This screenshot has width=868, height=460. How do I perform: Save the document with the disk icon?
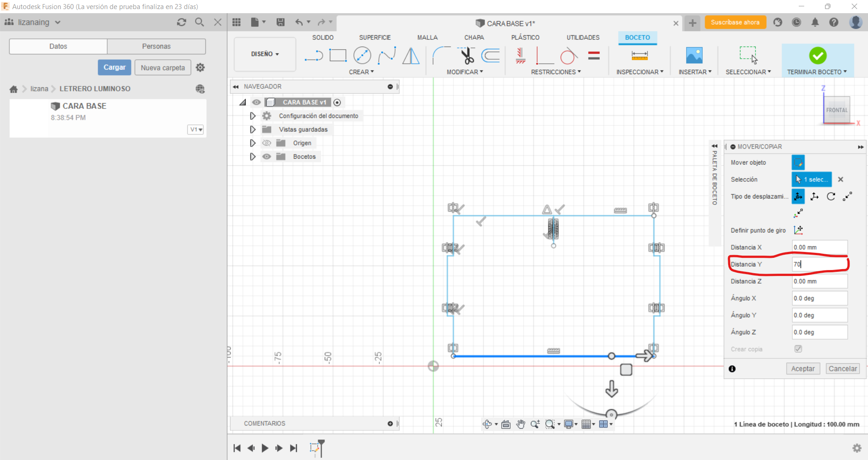(281, 22)
